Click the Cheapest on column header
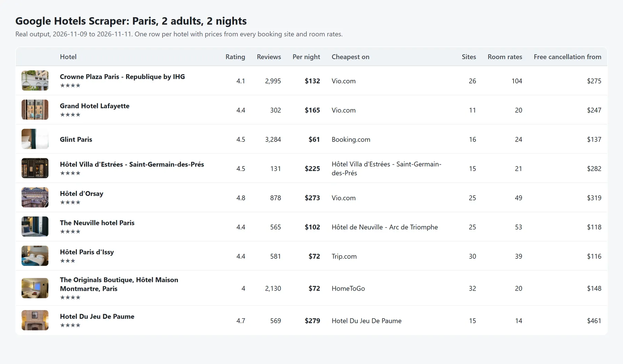623x364 pixels. pos(351,57)
